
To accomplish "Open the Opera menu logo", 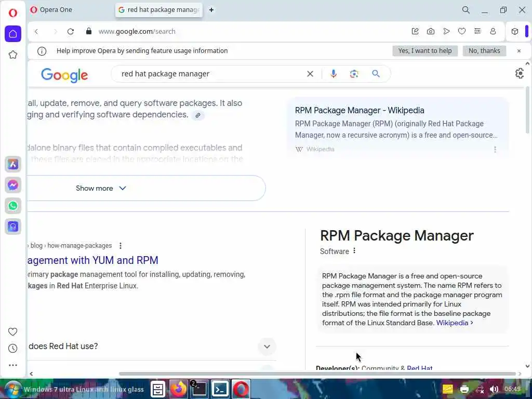I will 13,13.
